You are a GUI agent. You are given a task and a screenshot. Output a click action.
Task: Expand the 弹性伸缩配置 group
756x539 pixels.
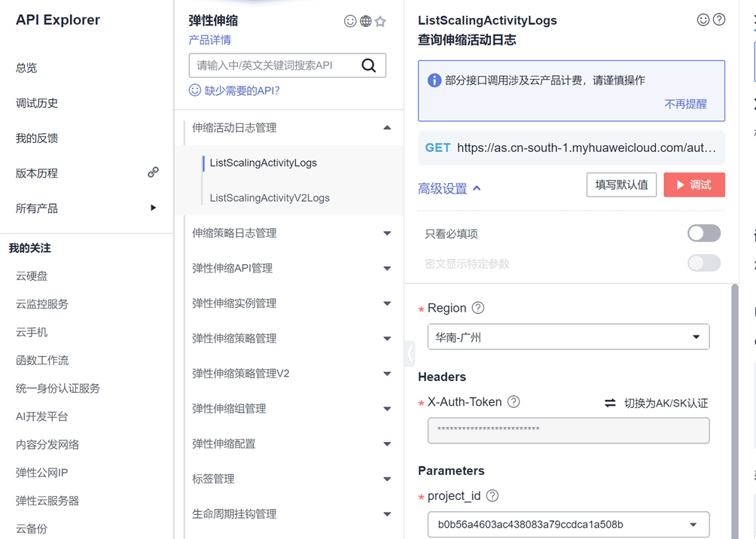tap(387, 444)
